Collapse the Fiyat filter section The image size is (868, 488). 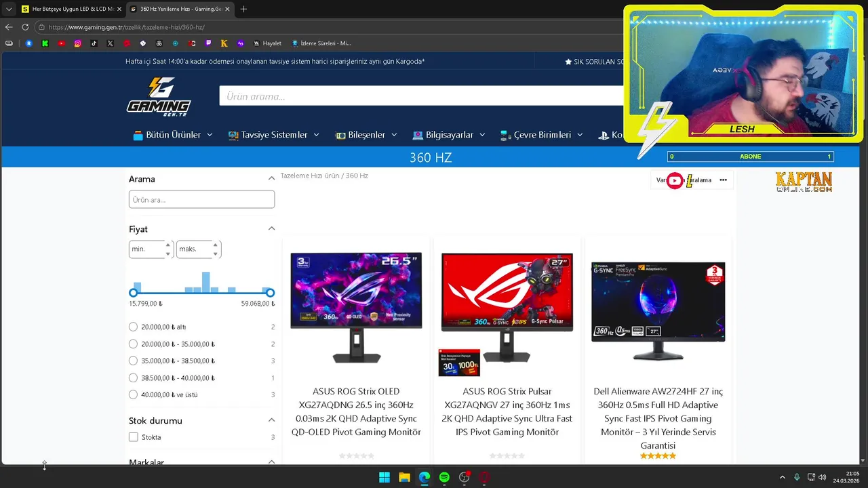271,228
